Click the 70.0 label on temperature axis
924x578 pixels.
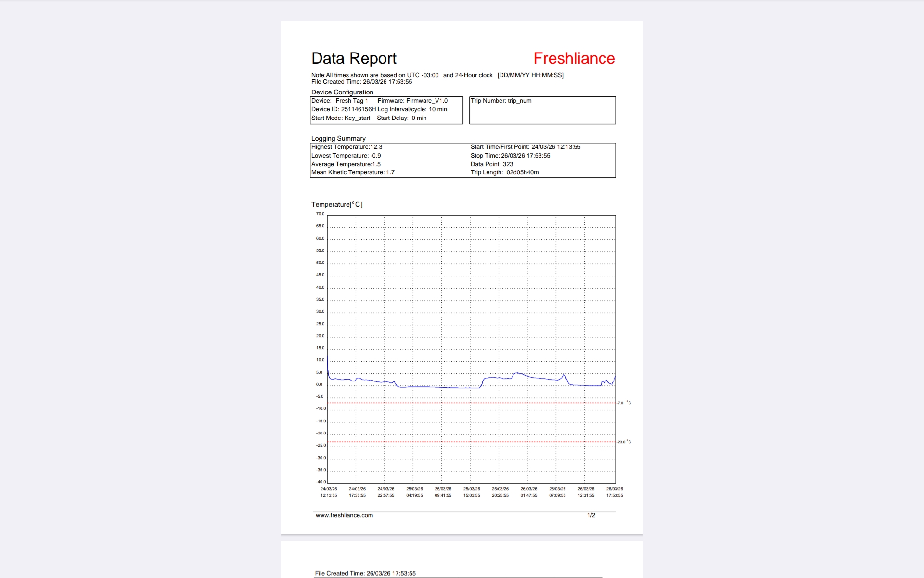point(320,214)
